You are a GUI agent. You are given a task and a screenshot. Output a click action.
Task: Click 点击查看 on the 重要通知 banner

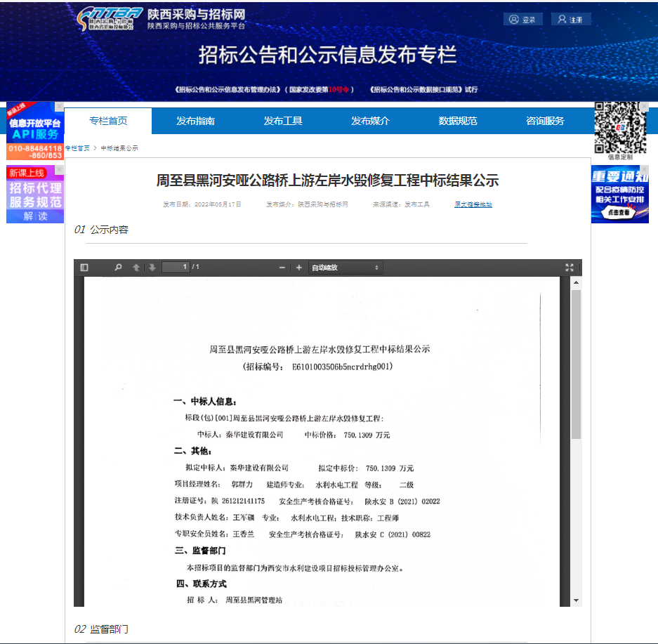619,212
